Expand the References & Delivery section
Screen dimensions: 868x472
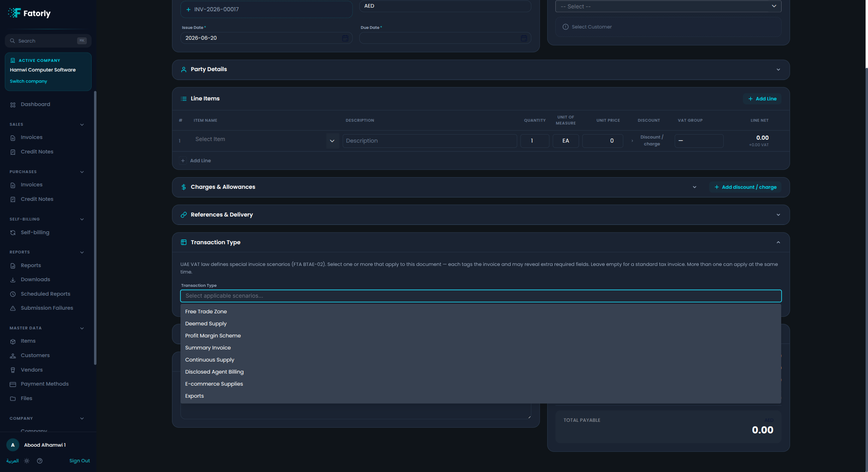778,215
